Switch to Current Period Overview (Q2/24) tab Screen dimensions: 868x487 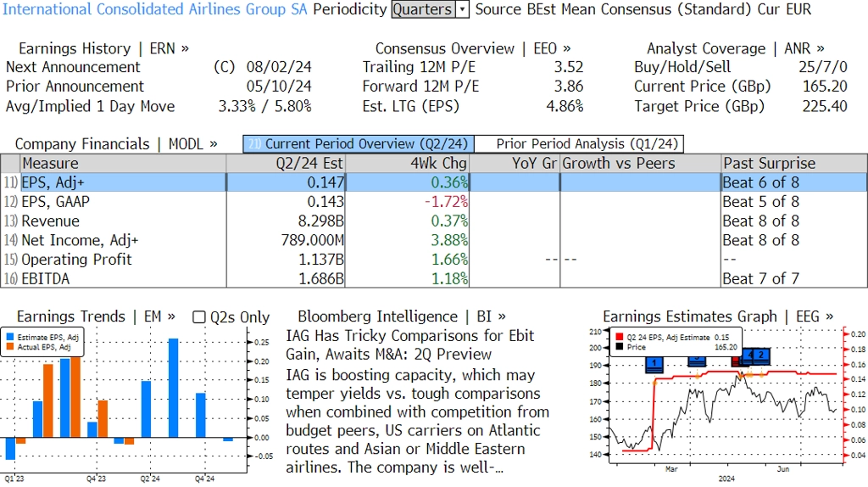click(x=359, y=144)
